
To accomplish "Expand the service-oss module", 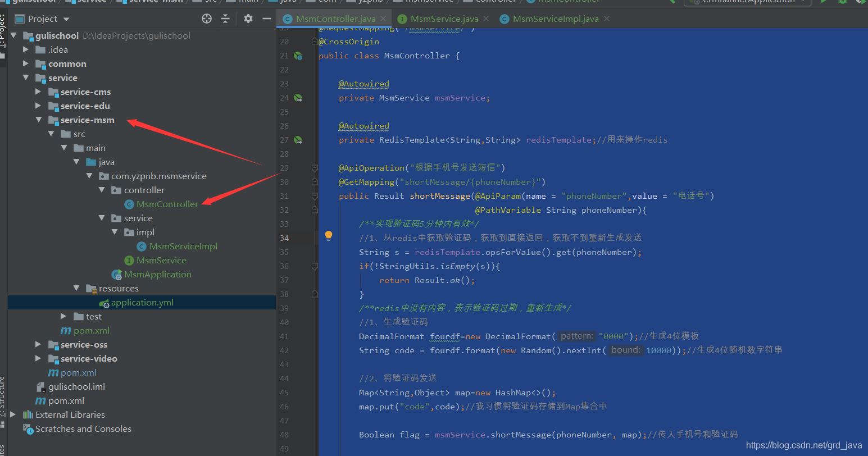I will pyautogui.click(x=38, y=344).
